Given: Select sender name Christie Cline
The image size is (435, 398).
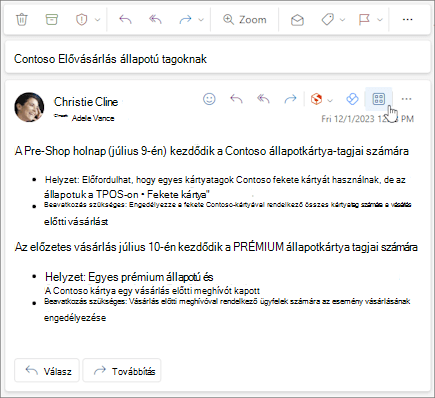Looking at the screenshot, I should [86, 102].
